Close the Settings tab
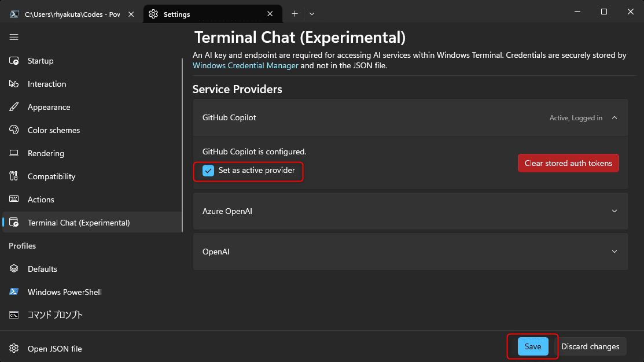The image size is (644, 362). (270, 14)
